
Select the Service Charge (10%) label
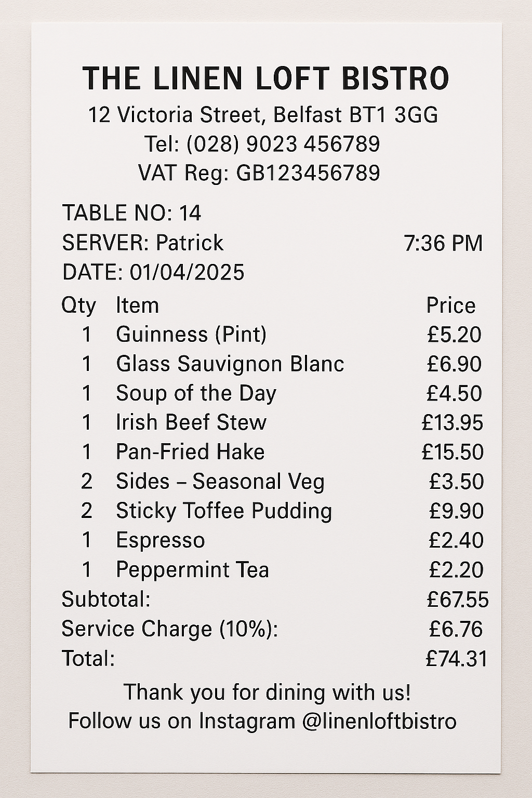[170, 629]
